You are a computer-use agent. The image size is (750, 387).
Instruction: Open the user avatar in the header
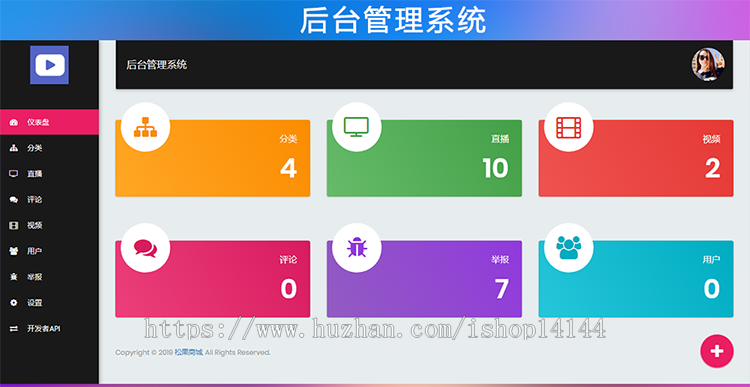[x=708, y=65]
